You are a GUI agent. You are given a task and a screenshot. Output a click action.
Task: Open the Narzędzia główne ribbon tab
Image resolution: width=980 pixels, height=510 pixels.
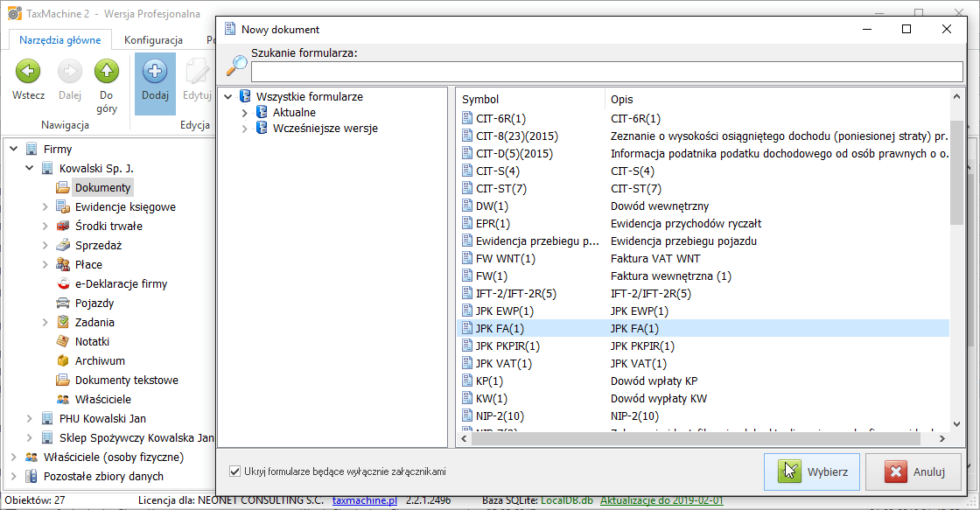(x=60, y=40)
